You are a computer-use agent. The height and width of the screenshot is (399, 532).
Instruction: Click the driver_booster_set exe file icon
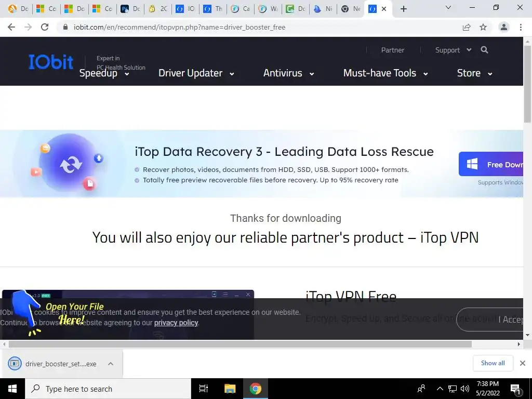15,364
